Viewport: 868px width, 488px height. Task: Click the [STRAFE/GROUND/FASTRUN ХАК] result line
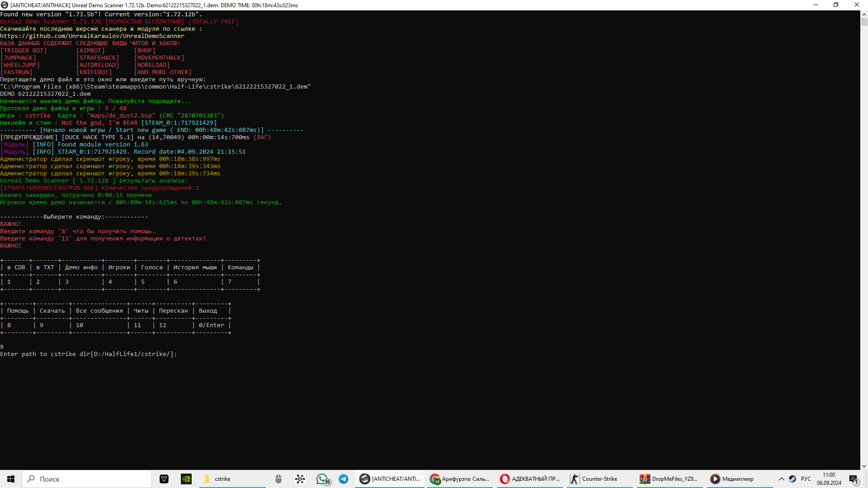pos(99,188)
